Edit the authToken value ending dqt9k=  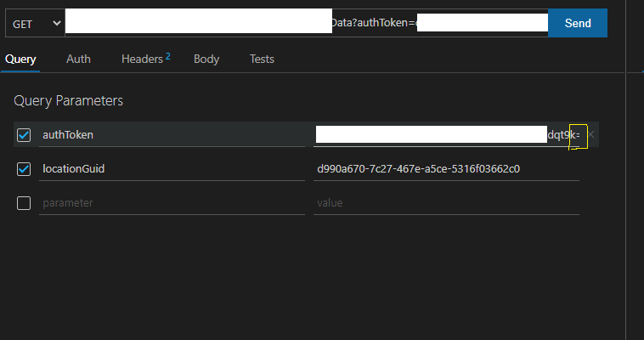446,135
